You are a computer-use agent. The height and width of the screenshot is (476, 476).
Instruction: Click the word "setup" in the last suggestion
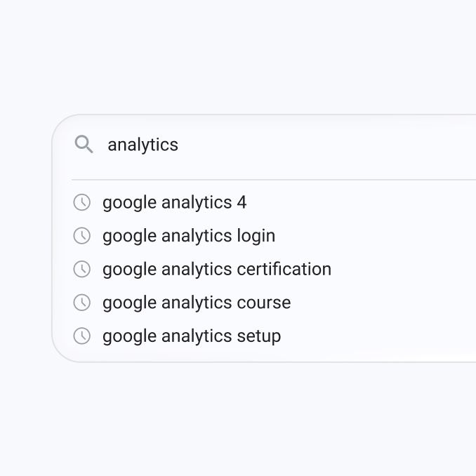(x=258, y=336)
